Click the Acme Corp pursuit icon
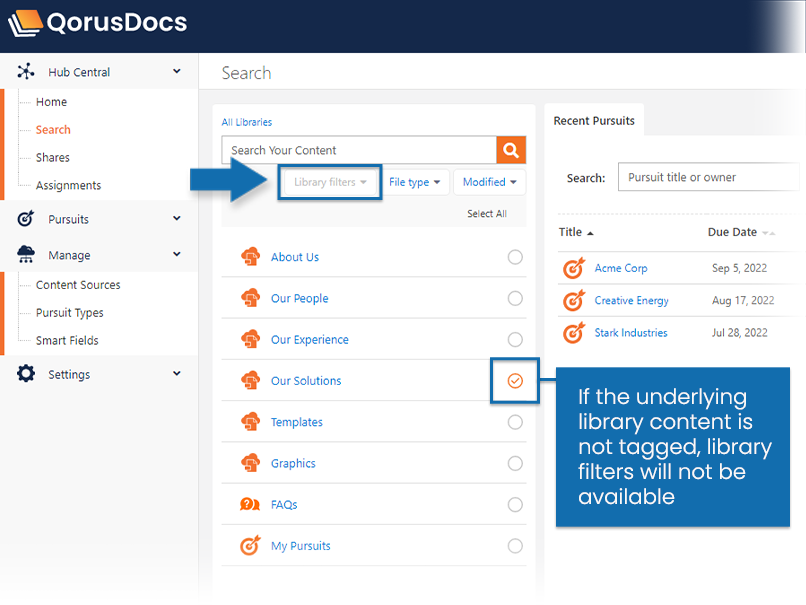This screenshot has width=806, height=605. [574, 268]
